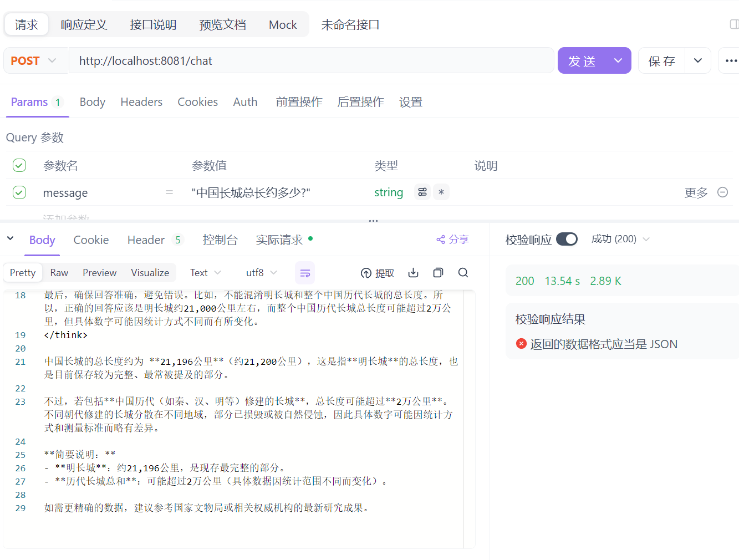Screen dimensions: 739x560
Task: Download the response body
Action: pyautogui.click(x=413, y=272)
